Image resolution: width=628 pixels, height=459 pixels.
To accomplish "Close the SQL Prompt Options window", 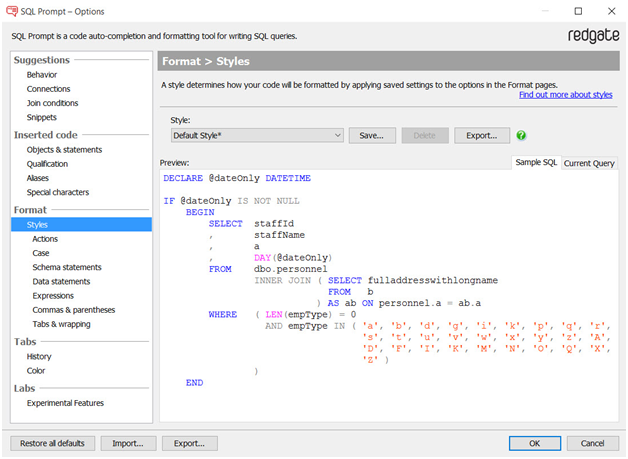I will click(611, 11).
